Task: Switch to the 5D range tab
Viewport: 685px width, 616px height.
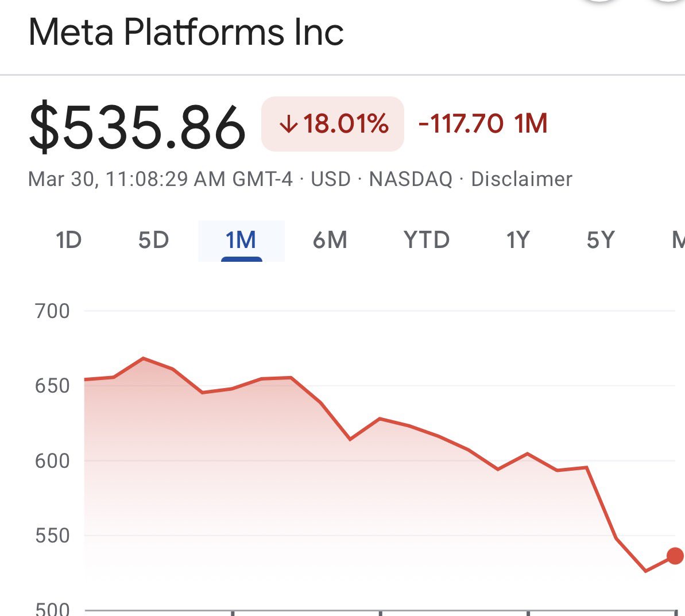Action: point(153,240)
